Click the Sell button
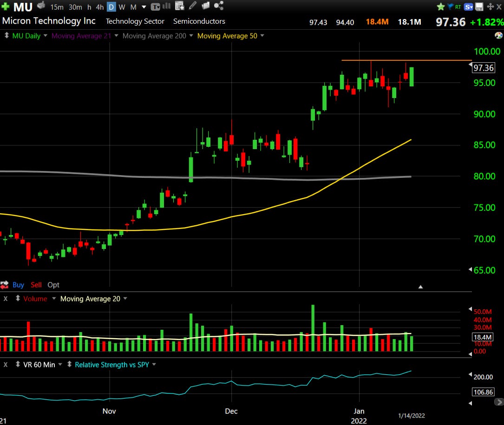Screen dimensions: 504x425 [36, 285]
